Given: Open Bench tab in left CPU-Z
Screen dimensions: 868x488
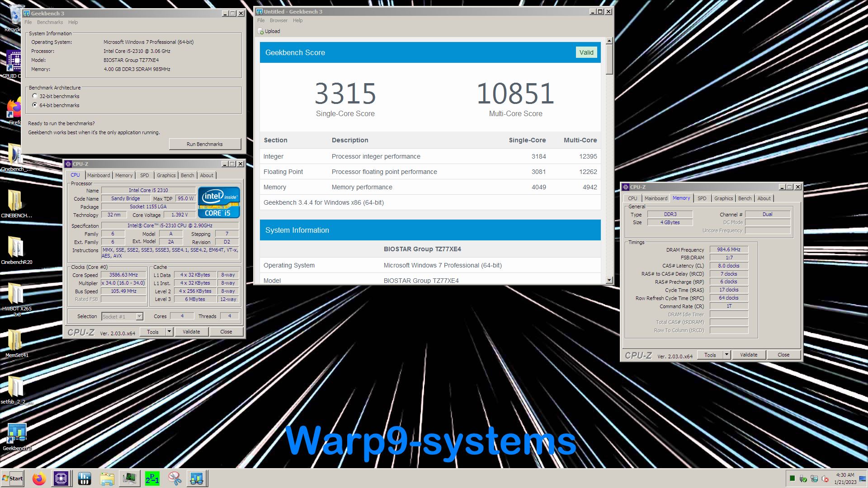Looking at the screenshot, I should coord(187,175).
